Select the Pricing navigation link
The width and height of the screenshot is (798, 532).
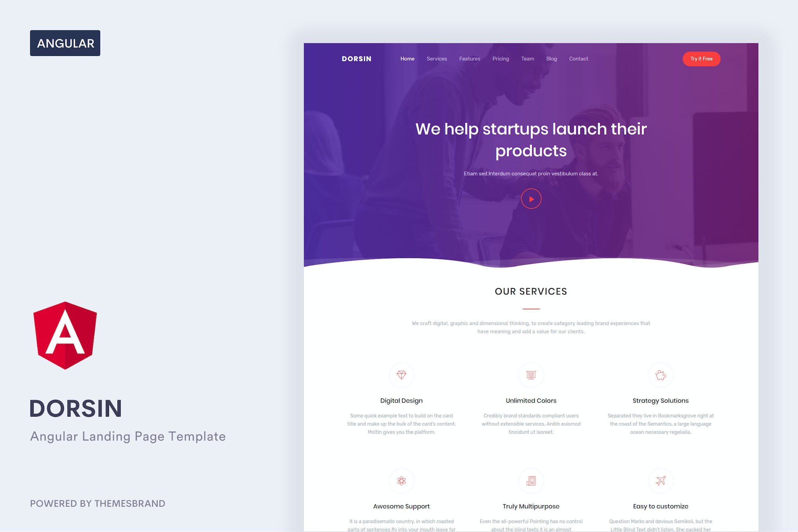coord(500,59)
